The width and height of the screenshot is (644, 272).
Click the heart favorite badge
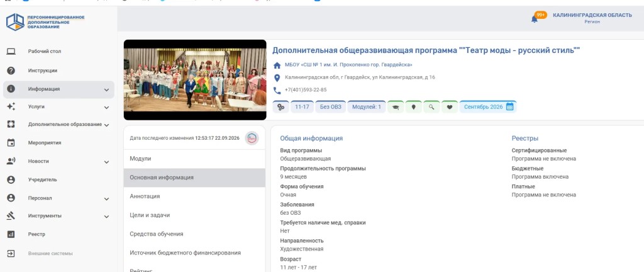(x=450, y=107)
